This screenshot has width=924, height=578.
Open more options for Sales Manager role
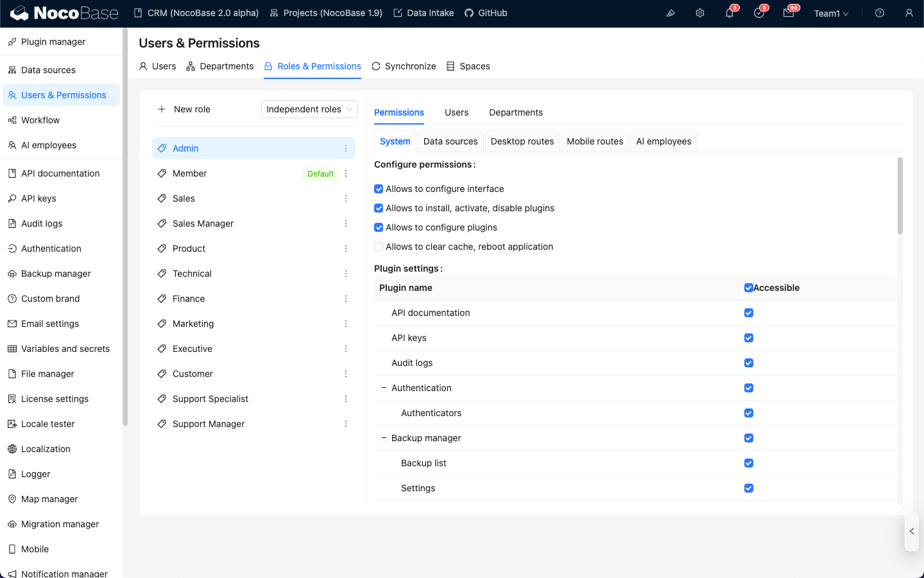[x=346, y=223]
